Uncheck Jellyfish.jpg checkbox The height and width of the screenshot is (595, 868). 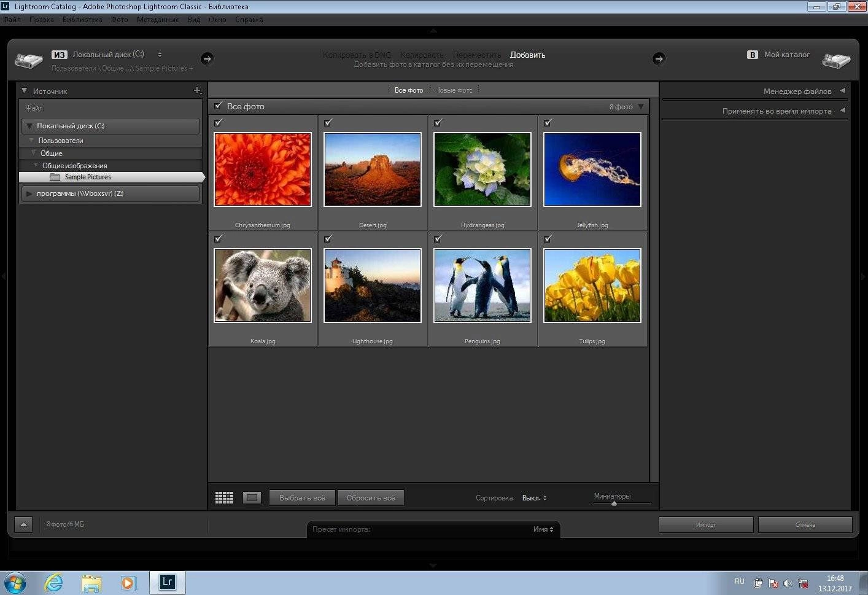[x=548, y=123]
